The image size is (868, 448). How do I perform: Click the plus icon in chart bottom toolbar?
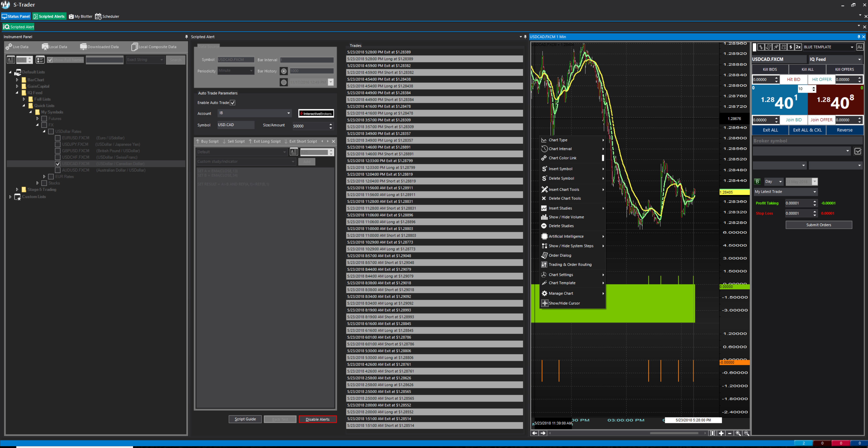click(x=721, y=433)
